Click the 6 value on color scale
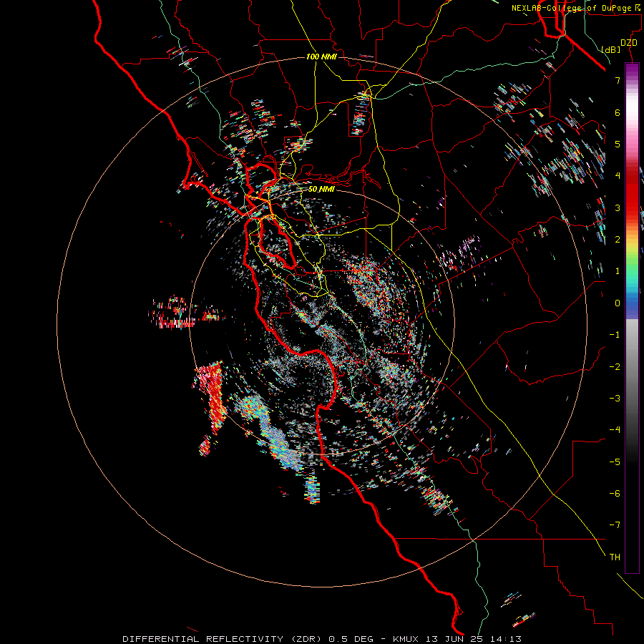Screen dimensions: 644x644 618,112
